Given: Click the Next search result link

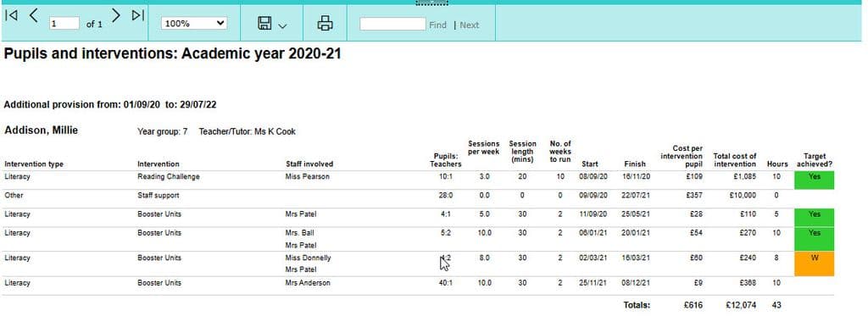Looking at the screenshot, I should point(470,25).
